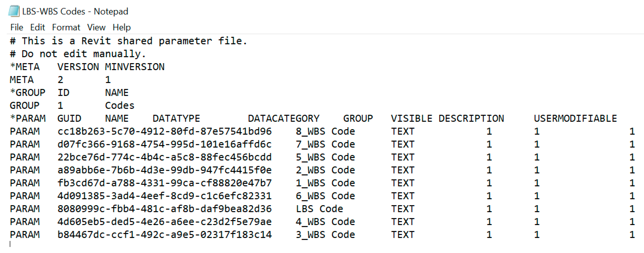
Task: Click the word 'Codes' in GROUP line
Action: point(120,106)
